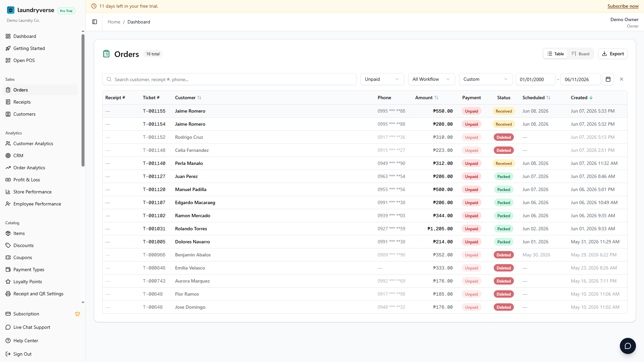Image resolution: width=644 pixels, height=362 pixels.
Task: Click the Subscribe now link
Action: [x=623, y=6]
